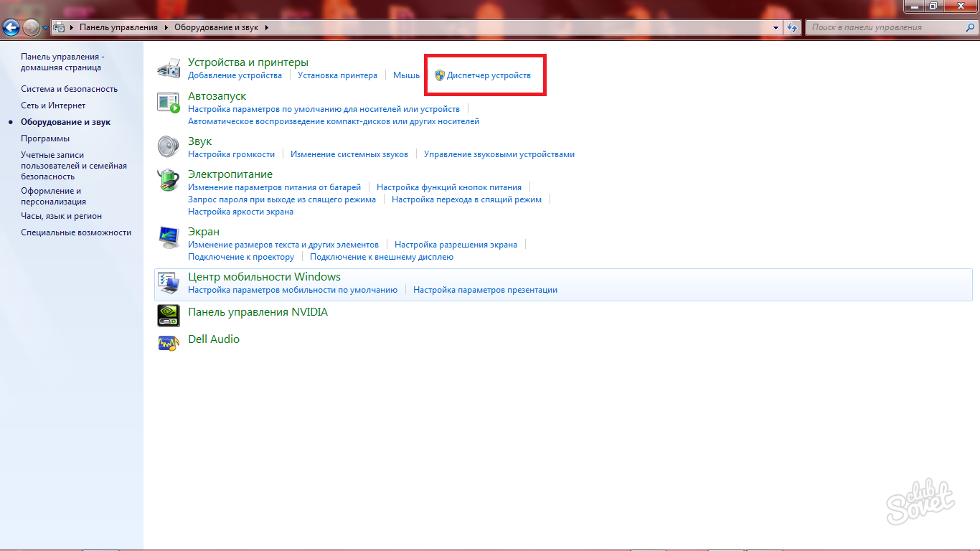Open the Windows Mobility Center icon

click(x=168, y=283)
